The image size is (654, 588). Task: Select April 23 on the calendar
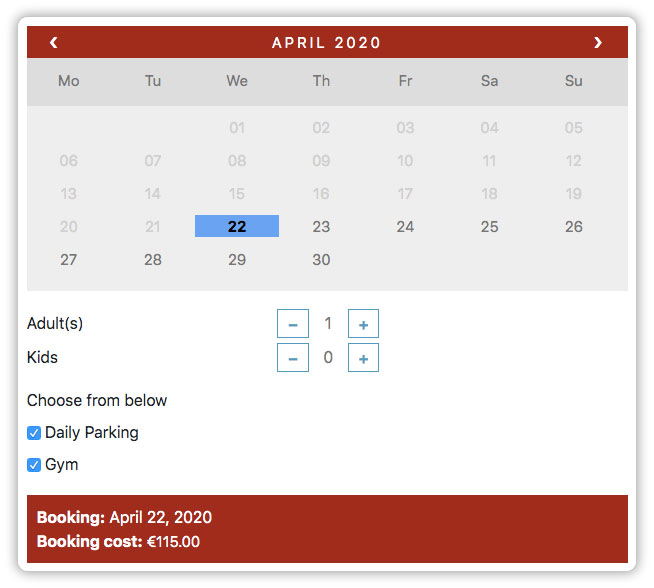(321, 226)
